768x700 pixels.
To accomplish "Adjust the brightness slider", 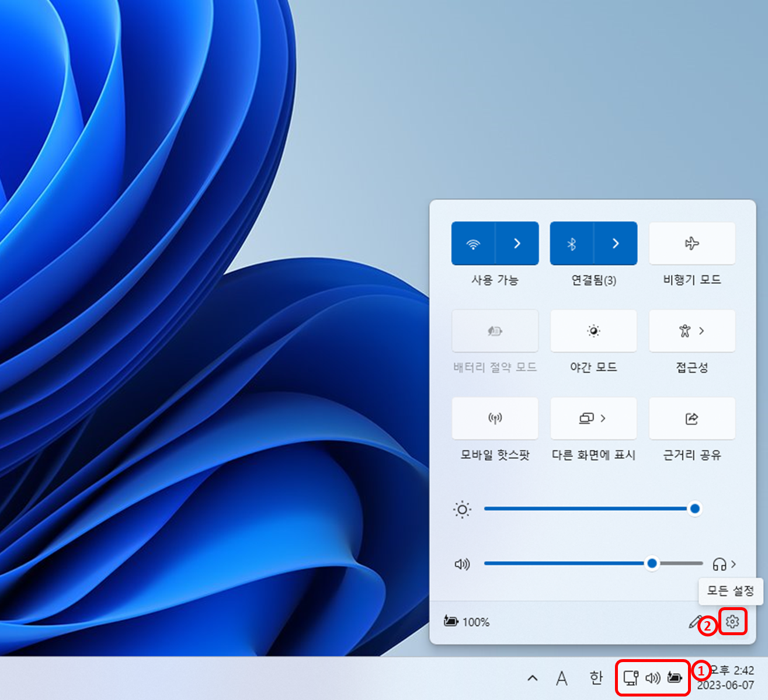I will click(592, 509).
